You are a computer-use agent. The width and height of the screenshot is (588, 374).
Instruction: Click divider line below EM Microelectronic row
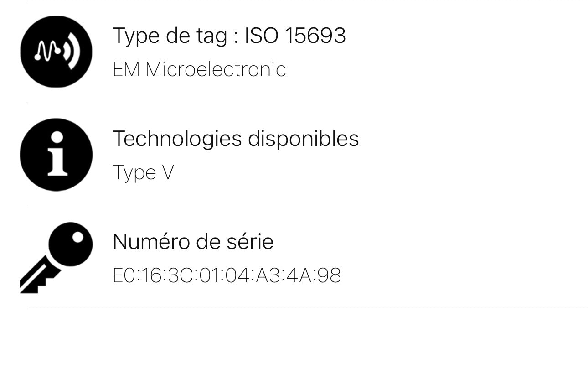pyautogui.click(x=308, y=103)
